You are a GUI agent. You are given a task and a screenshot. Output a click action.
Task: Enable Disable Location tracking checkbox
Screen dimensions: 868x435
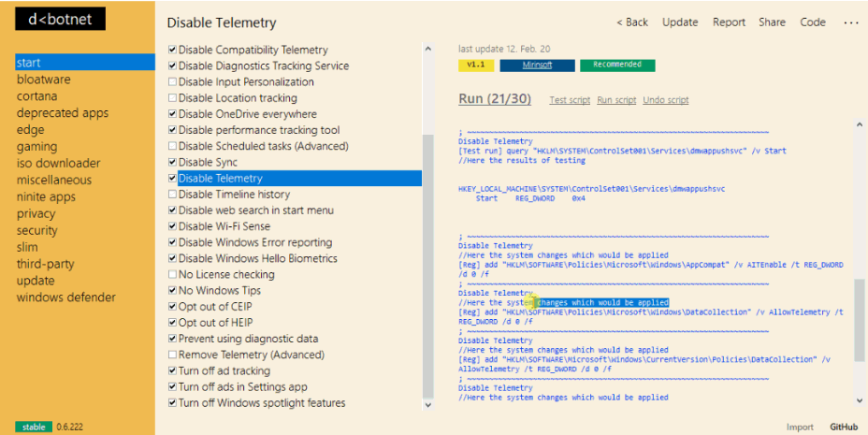[x=172, y=98]
